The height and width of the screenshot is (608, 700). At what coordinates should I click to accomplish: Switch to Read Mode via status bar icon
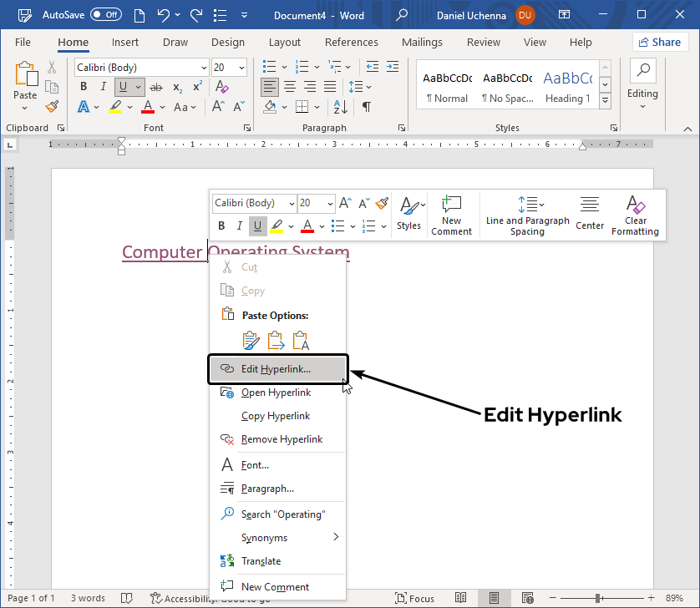(460, 598)
